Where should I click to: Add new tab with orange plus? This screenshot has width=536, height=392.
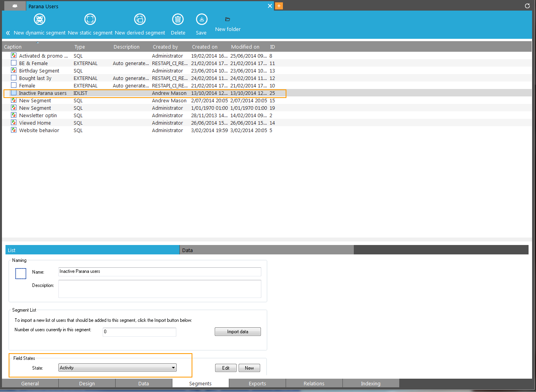279,6
